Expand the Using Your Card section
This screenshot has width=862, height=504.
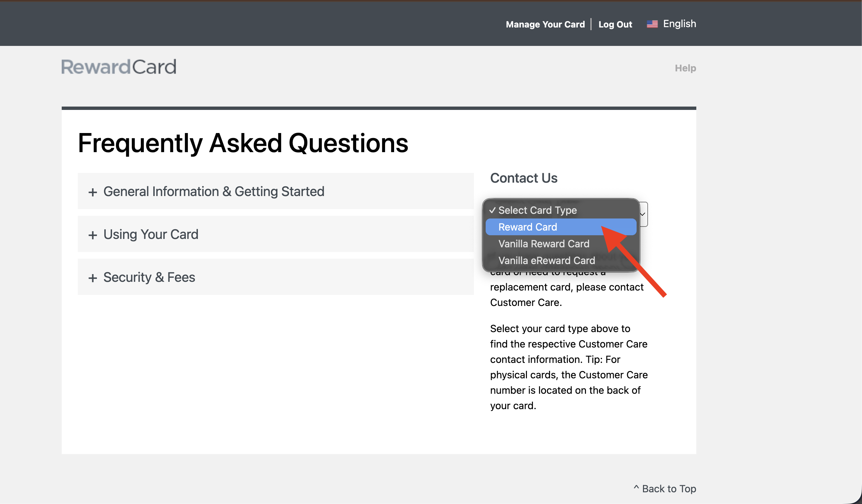pyautogui.click(x=275, y=234)
